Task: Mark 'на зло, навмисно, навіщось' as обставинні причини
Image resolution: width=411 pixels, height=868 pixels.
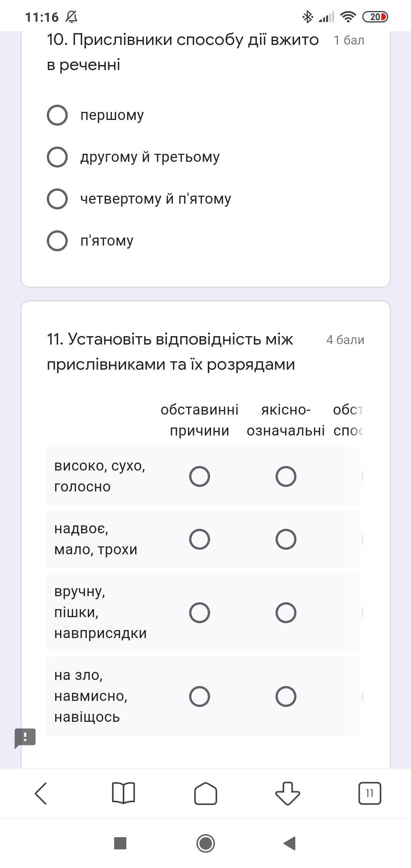Action: pyautogui.click(x=199, y=696)
